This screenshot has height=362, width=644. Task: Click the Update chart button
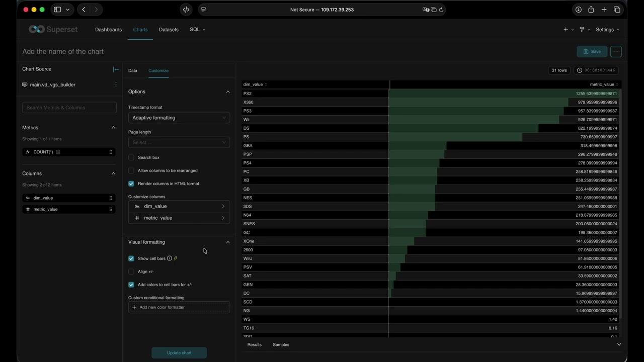click(179, 352)
